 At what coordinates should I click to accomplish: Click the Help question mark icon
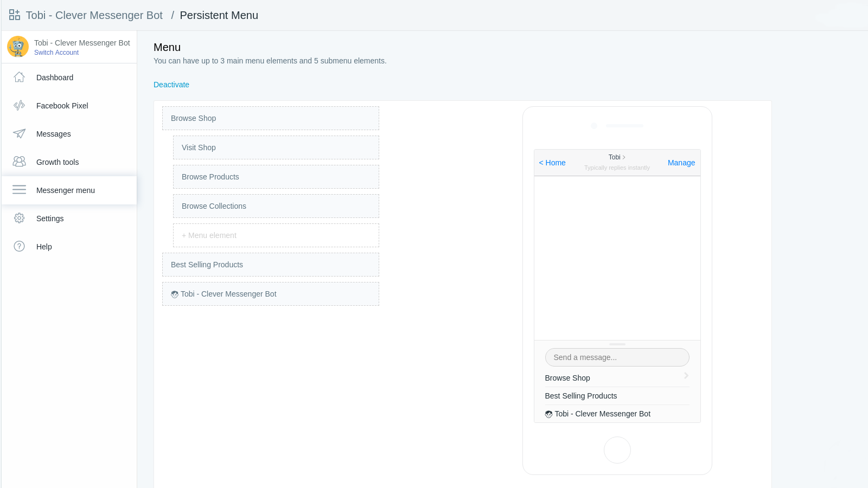point(19,246)
